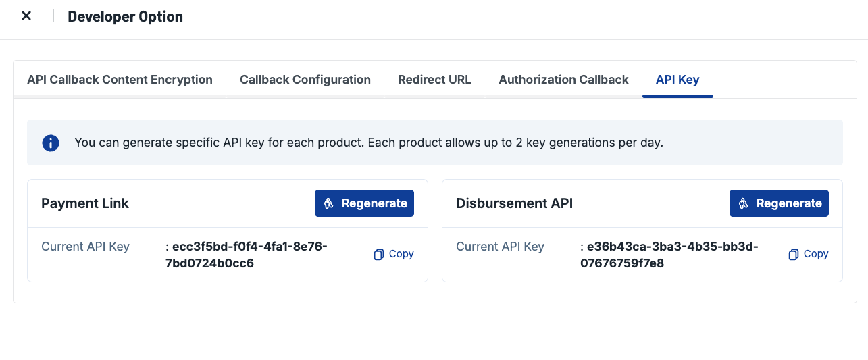
Task: Click the Disbursement API key value
Action: [x=669, y=255]
